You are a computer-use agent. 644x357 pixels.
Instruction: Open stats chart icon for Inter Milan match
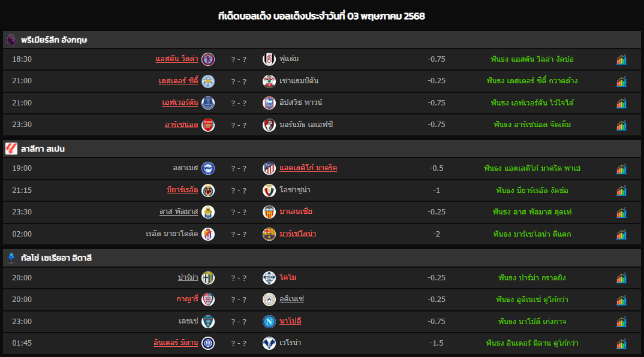click(x=621, y=343)
